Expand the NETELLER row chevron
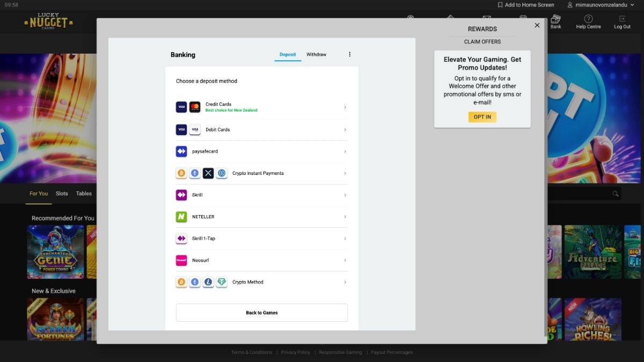The image size is (644, 362). [x=345, y=217]
